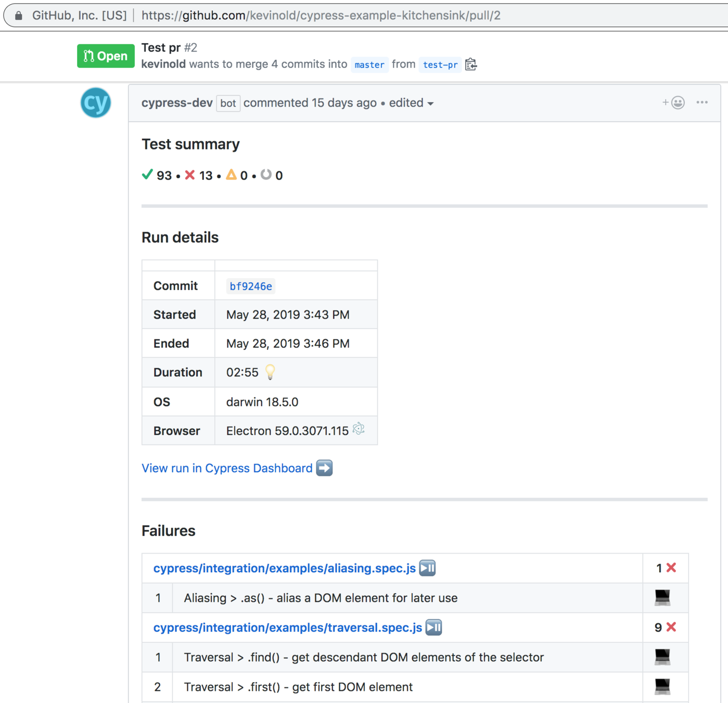Click the lightbulb icon beside Duration
The image size is (728, 703).
(x=270, y=372)
